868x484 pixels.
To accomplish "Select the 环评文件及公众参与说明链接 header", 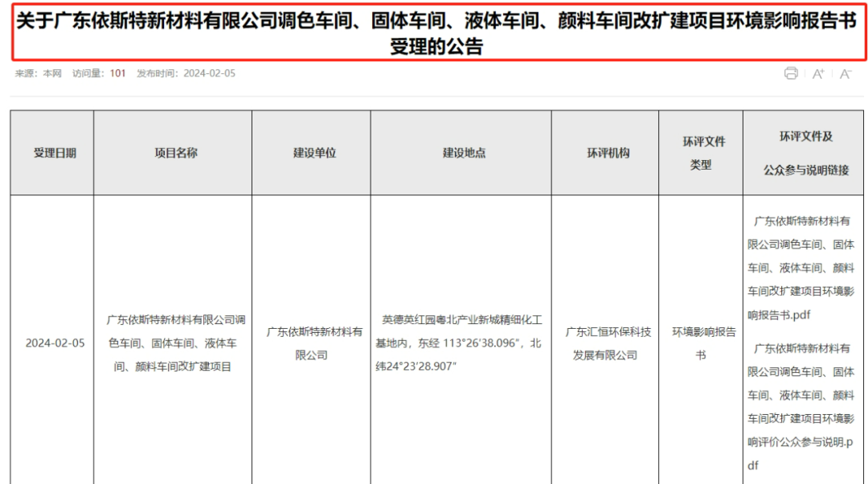I will click(x=805, y=153).
